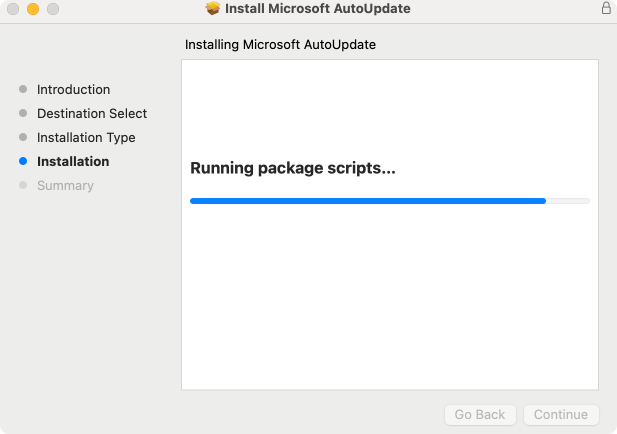
Task: Click the installation progress bar
Action: point(390,201)
